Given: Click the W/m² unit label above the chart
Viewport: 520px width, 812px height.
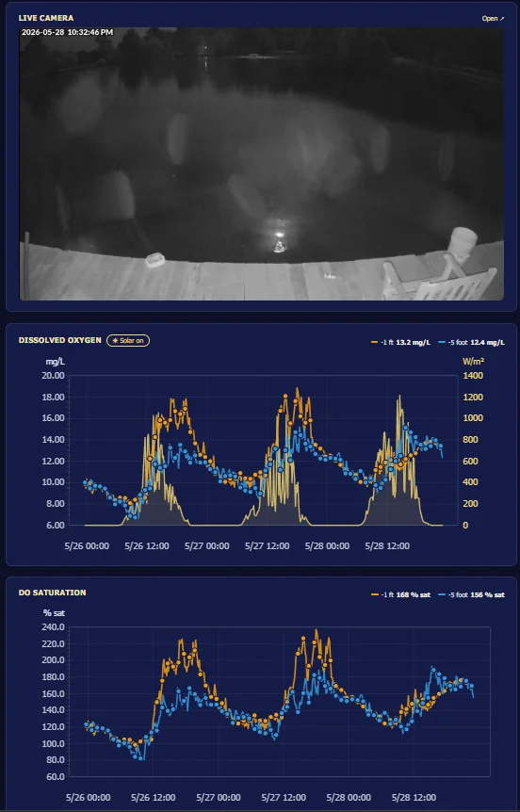Looking at the screenshot, I should click(474, 361).
